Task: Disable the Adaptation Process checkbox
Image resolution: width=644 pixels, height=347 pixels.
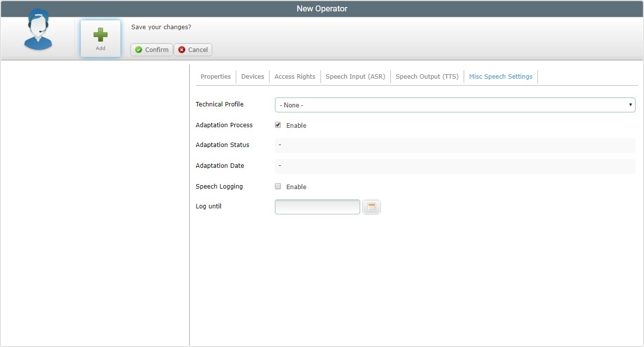Action: click(278, 125)
